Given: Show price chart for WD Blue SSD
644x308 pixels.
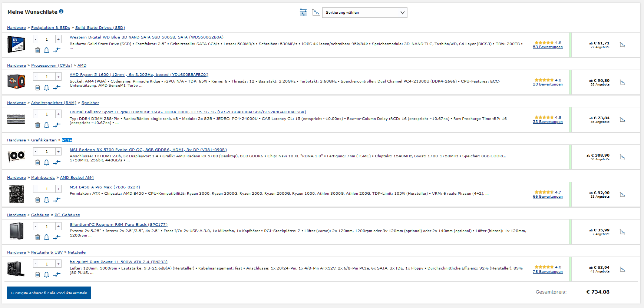Looking at the screenshot, I should 622,45.
